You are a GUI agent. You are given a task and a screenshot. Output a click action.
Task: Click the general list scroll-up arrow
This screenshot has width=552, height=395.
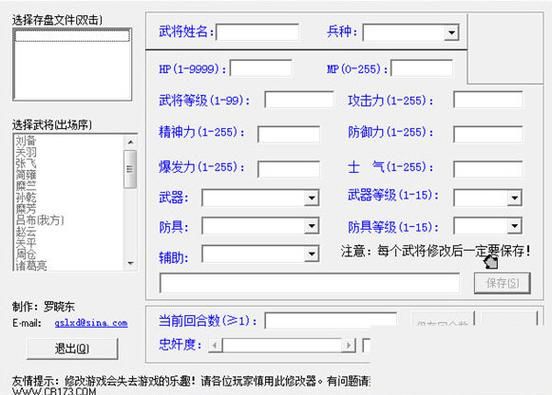[x=131, y=142]
